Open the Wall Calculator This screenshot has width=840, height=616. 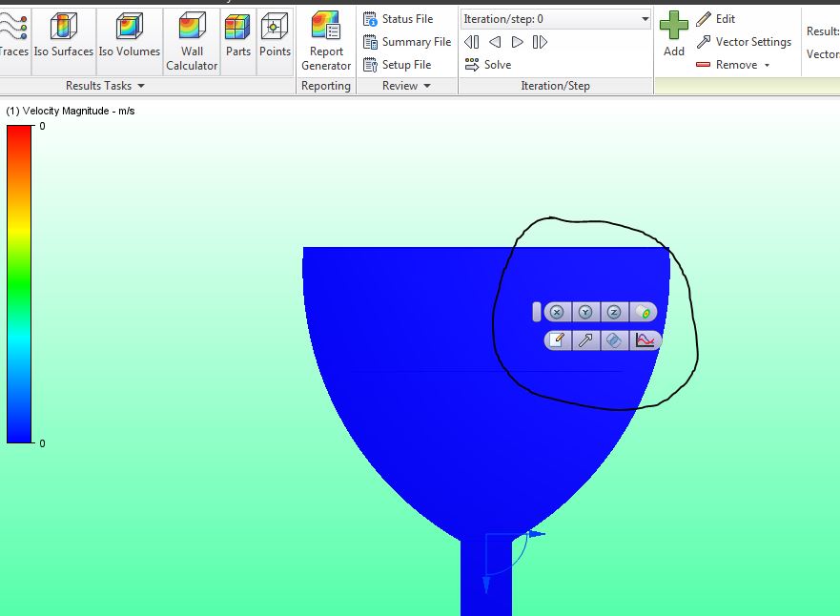(192, 42)
